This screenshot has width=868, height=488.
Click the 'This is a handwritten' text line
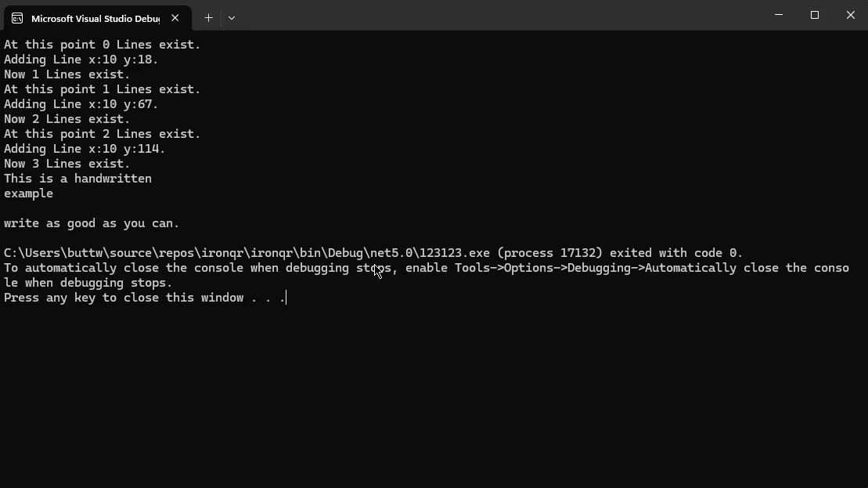[78, 179]
